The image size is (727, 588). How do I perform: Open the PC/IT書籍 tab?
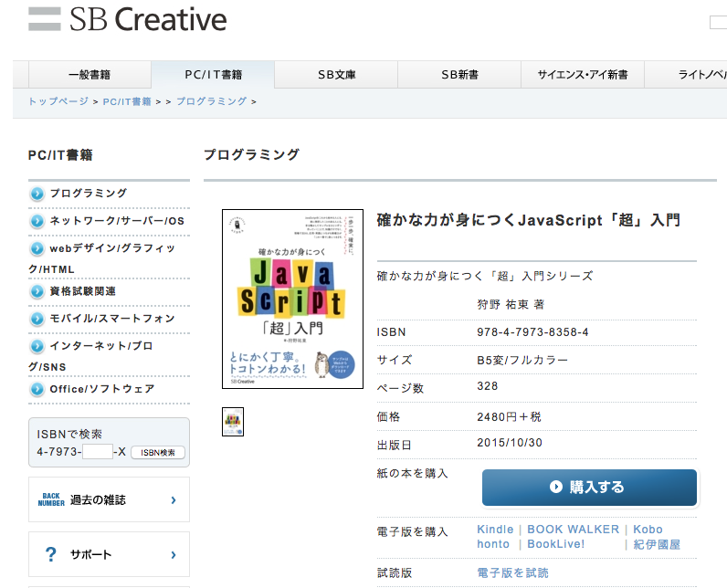213,75
